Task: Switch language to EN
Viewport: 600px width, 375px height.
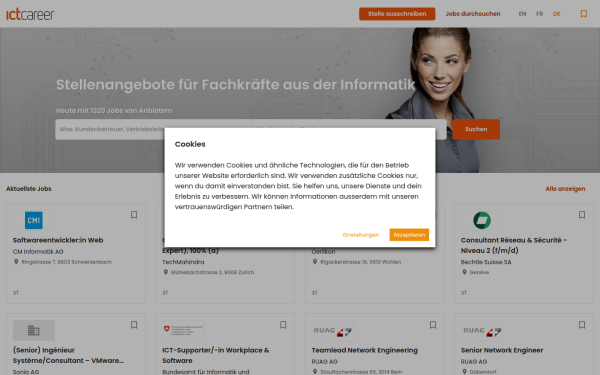Action: pyautogui.click(x=522, y=14)
